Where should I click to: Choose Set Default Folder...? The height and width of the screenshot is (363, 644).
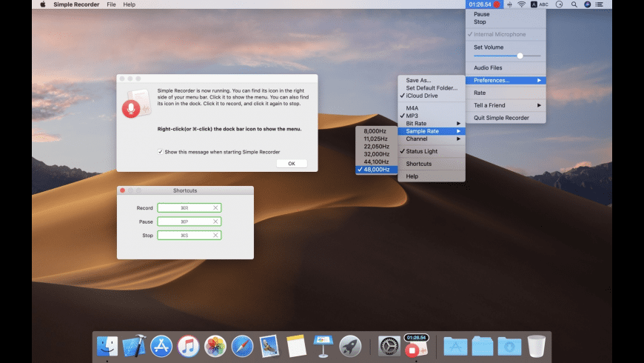tap(432, 88)
